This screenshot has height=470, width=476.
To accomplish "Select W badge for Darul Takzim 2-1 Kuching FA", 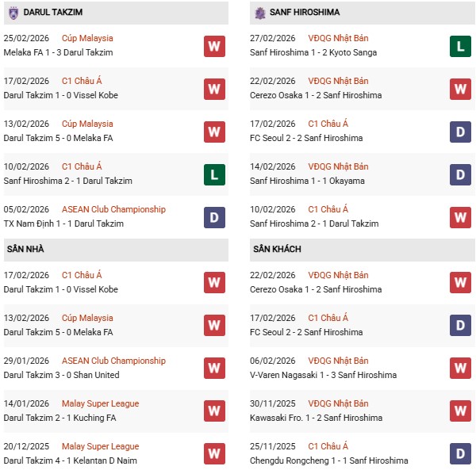I will pos(214,411).
